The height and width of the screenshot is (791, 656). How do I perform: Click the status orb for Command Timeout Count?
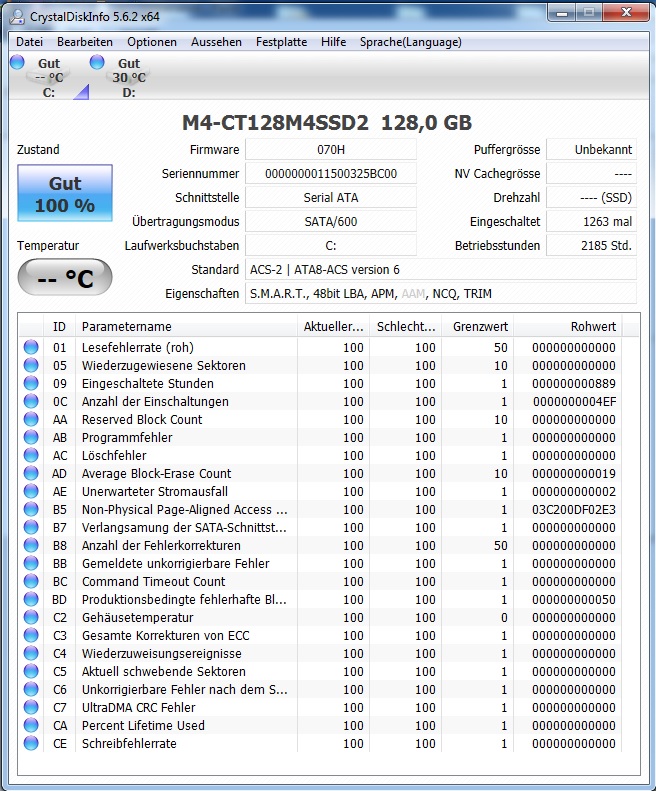(31, 581)
